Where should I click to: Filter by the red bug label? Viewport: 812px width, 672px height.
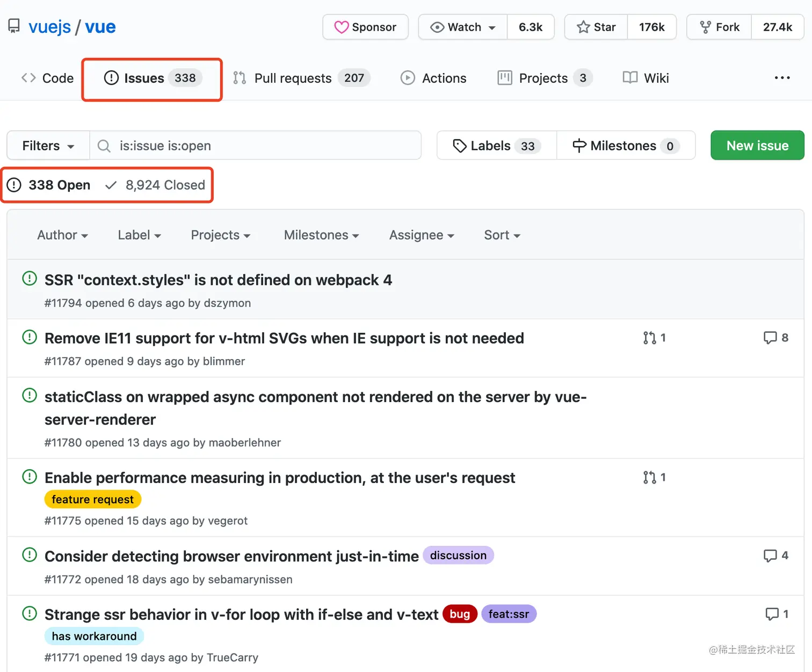[460, 614]
